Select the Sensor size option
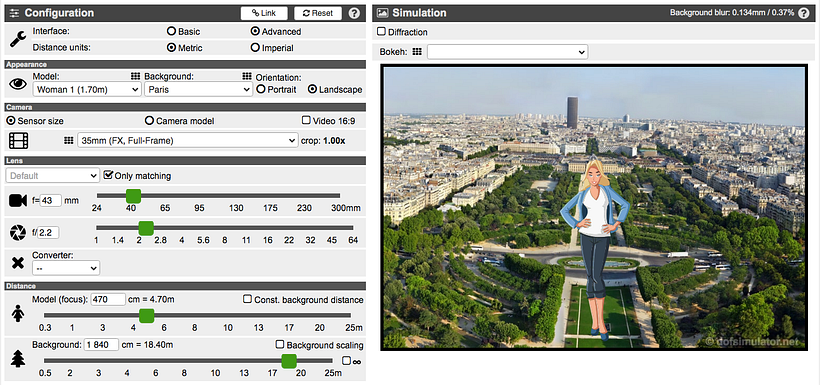Image resolution: width=820 pixels, height=385 pixels. click(x=11, y=121)
